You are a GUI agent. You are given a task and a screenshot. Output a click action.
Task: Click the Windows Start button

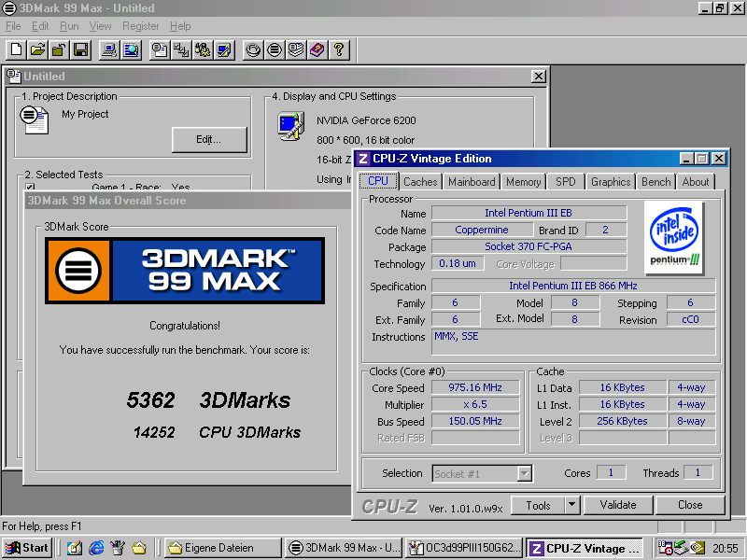coord(27,548)
